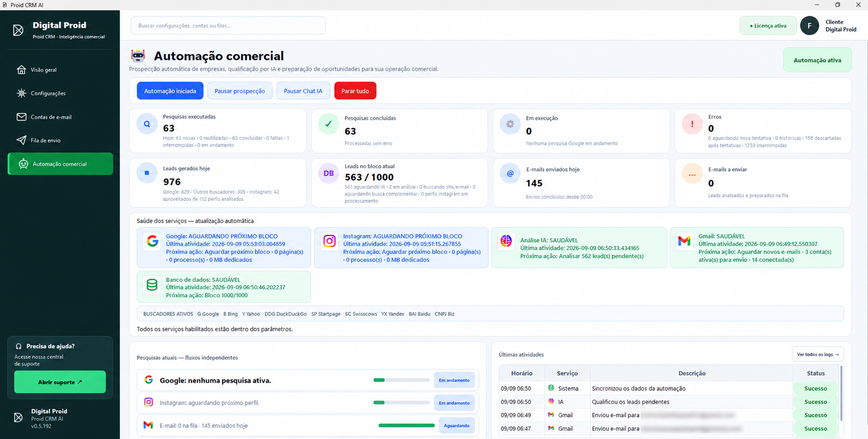The height and width of the screenshot is (439, 868).
Task: Click the Contas de e-mail envelope icon
Action: click(21, 117)
